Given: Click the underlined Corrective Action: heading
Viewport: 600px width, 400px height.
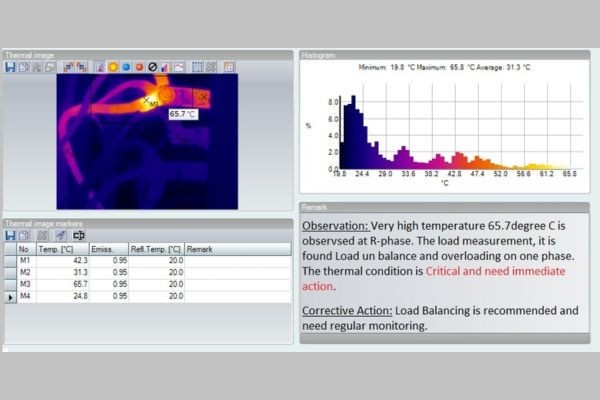Looking at the screenshot, I should (347, 310).
